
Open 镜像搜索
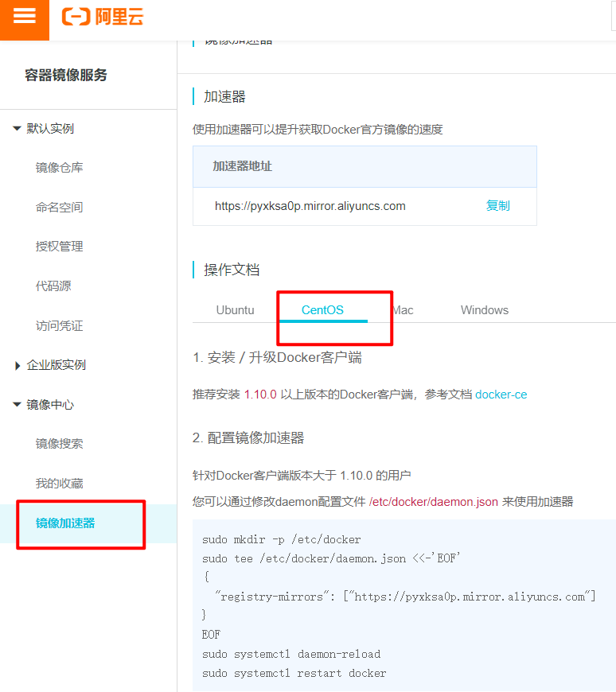[59, 444]
